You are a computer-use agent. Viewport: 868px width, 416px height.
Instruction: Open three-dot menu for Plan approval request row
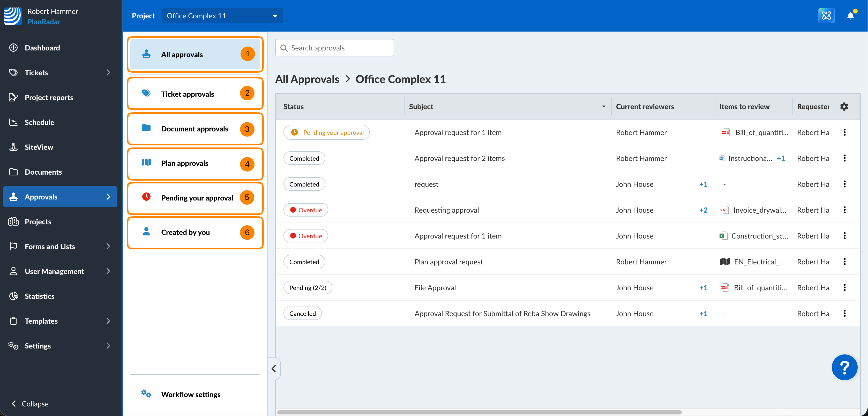[844, 262]
